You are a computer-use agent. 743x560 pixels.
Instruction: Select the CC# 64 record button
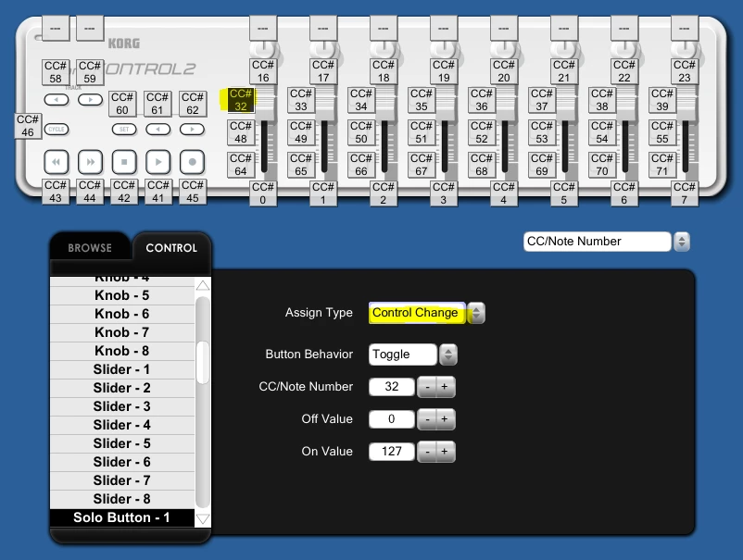(241, 164)
